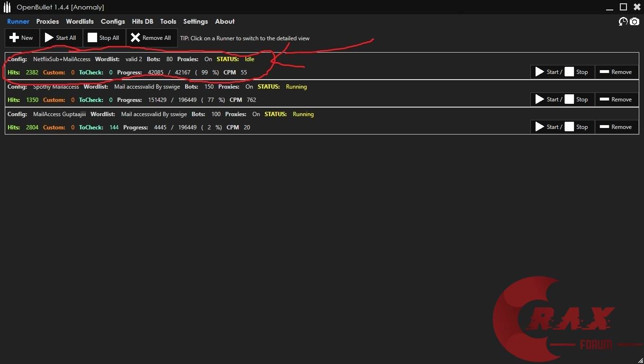Click Start / Stop for the NetflixSub+MailAccess runner
Screen dimensions: 644x364
click(562, 72)
